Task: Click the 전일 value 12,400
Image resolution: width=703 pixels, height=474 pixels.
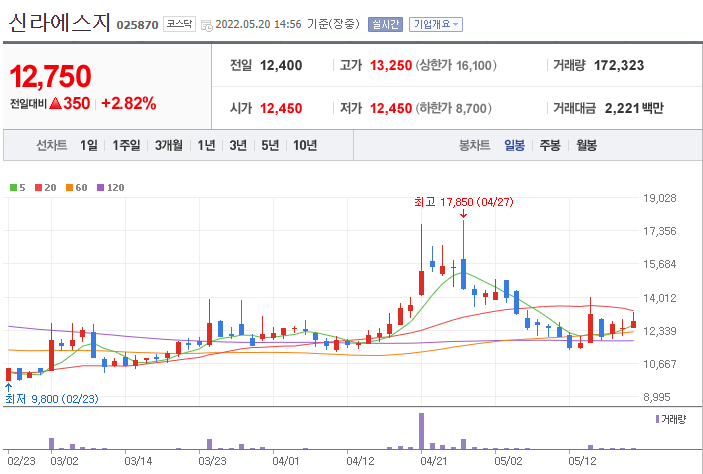Action: 281,65
